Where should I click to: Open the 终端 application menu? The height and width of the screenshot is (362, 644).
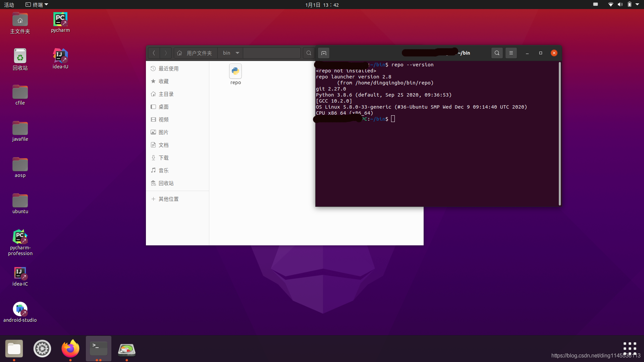[36, 4]
